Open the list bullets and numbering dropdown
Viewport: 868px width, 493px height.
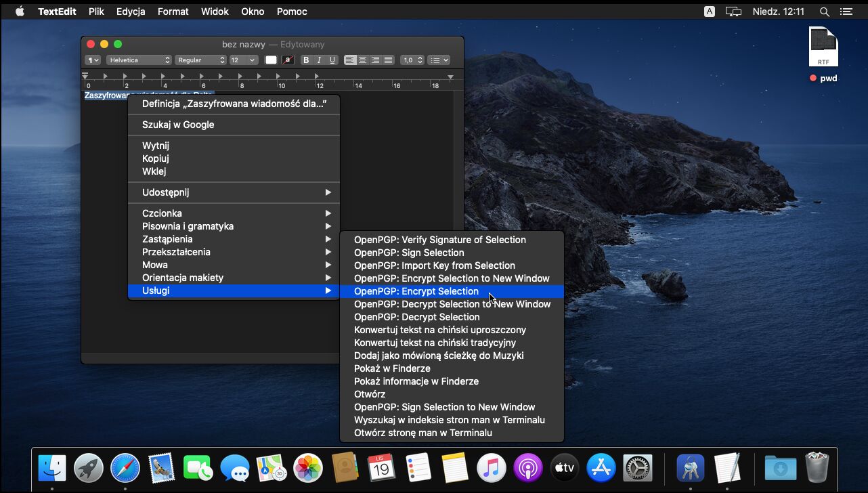click(439, 60)
